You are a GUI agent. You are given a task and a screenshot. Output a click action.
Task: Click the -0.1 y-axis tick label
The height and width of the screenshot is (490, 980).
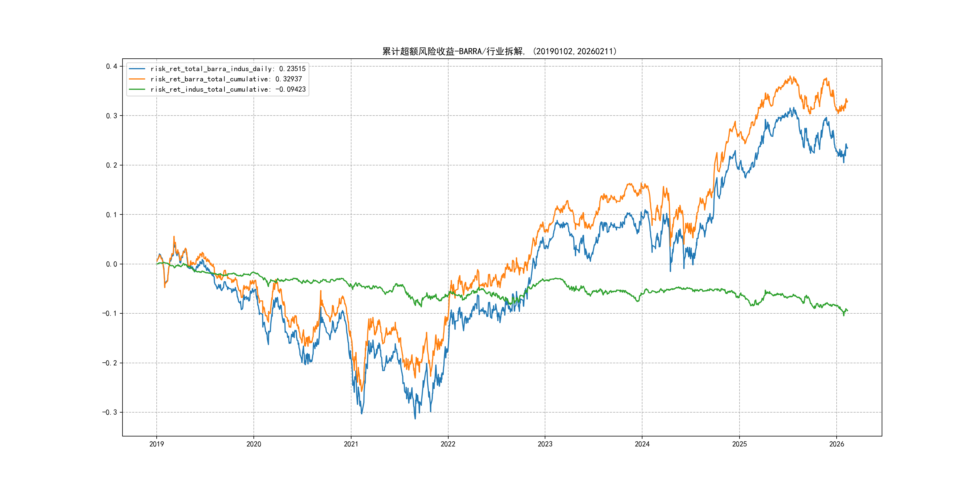pos(109,313)
